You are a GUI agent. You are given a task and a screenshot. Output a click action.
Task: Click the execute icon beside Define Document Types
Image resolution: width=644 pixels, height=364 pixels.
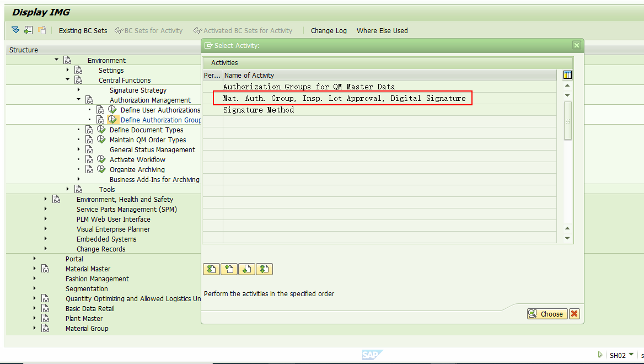101,130
